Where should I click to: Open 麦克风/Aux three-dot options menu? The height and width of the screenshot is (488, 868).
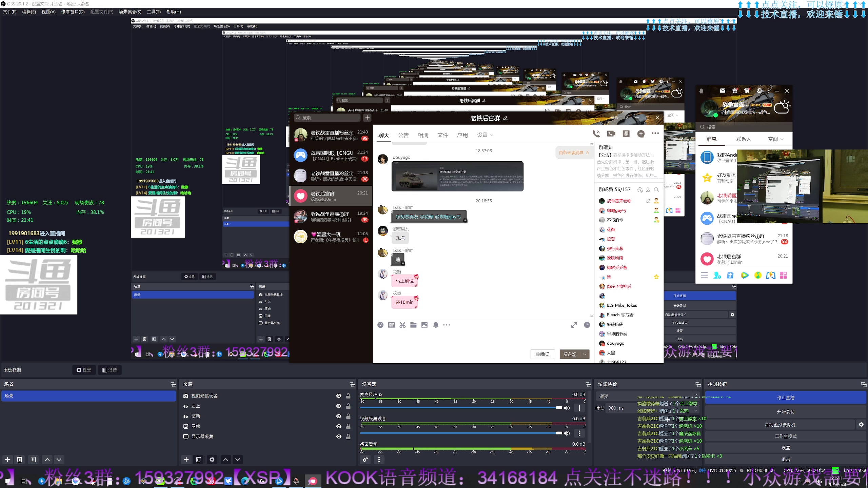[579, 408]
